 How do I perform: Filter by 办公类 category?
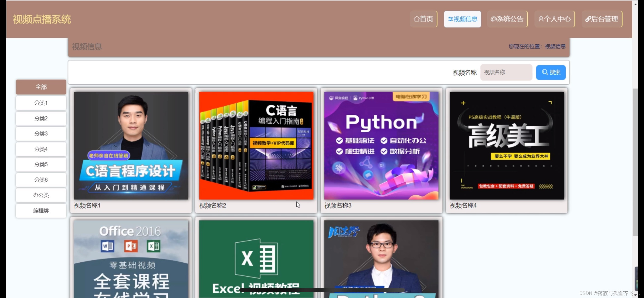click(41, 195)
